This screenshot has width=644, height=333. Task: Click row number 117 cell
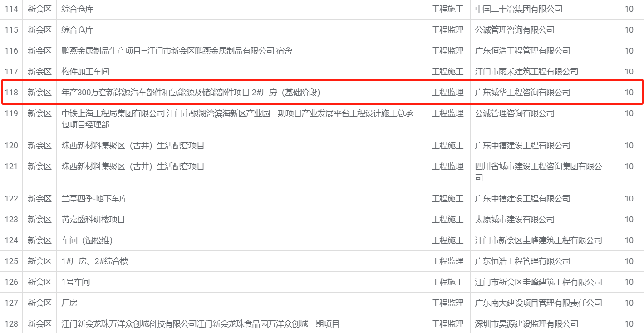[11, 72]
